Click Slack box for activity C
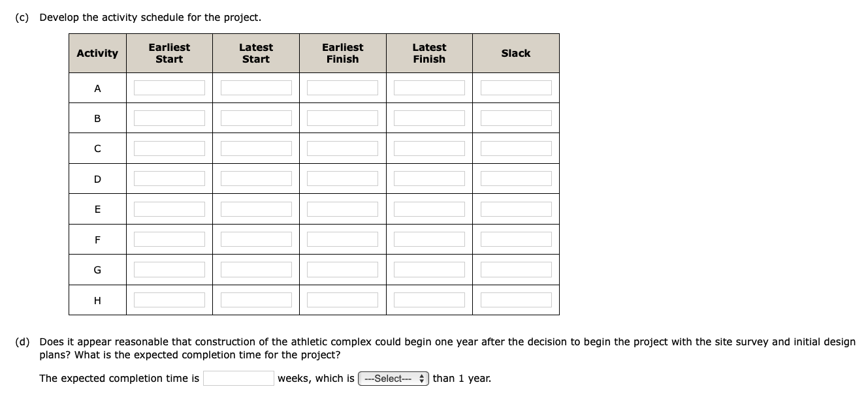The width and height of the screenshot is (868, 406). [516, 148]
